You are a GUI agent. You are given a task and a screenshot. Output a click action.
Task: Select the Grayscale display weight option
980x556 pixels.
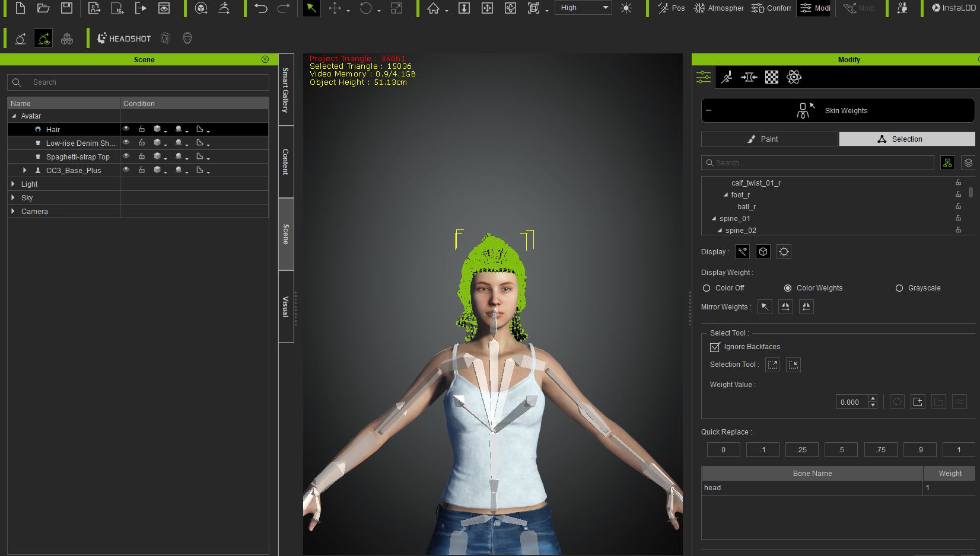click(x=899, y=288)
